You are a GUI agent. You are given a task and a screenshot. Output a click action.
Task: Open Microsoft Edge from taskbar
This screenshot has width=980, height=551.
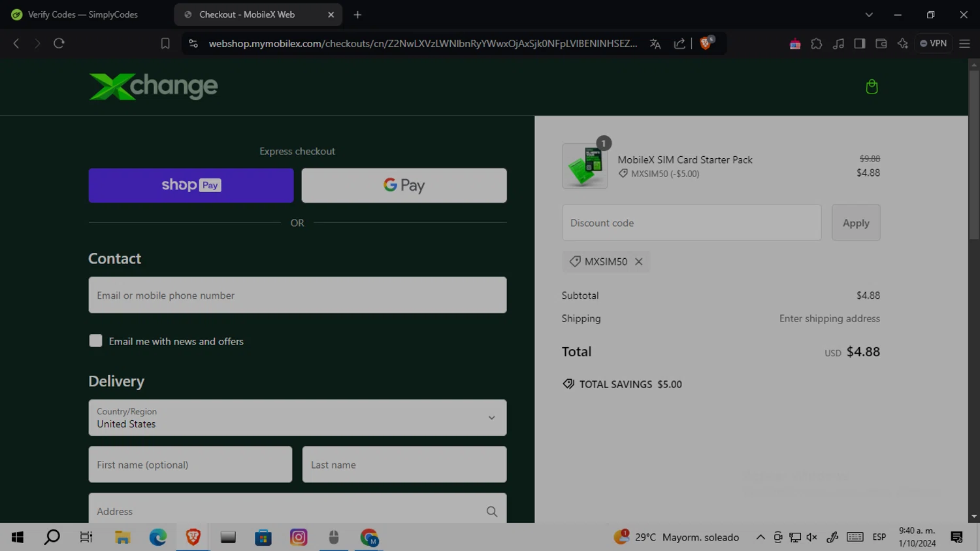(157, 537)
